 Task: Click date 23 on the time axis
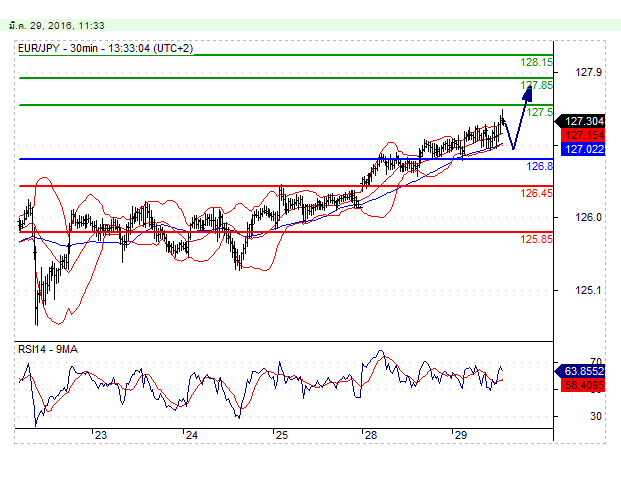(101, 435)
